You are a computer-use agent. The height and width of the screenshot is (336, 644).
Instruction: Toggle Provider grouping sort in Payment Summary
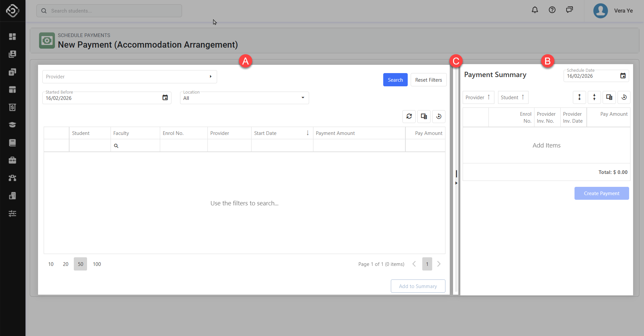point(478,97)
